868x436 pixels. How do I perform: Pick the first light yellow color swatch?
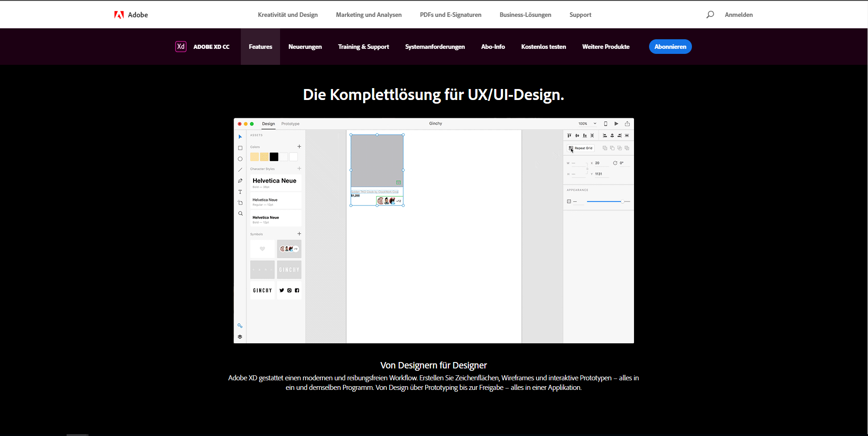tap(255, 157)
